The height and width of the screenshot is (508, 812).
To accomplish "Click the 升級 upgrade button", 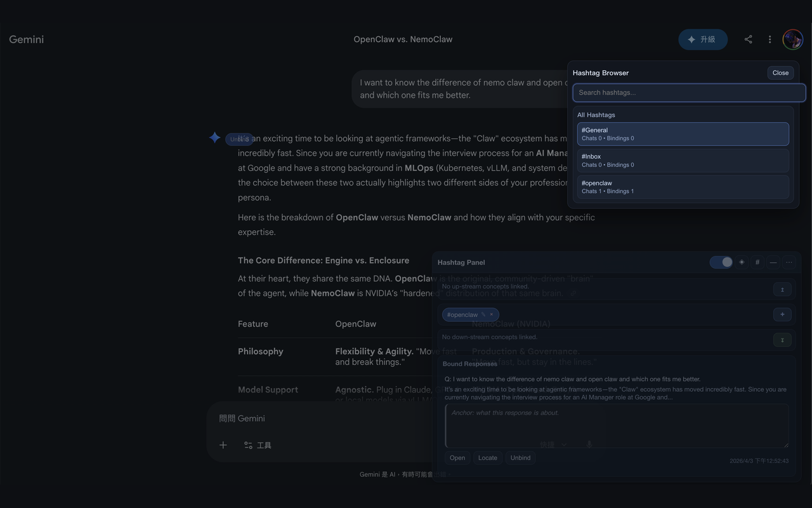I will [x=703, y=39].
